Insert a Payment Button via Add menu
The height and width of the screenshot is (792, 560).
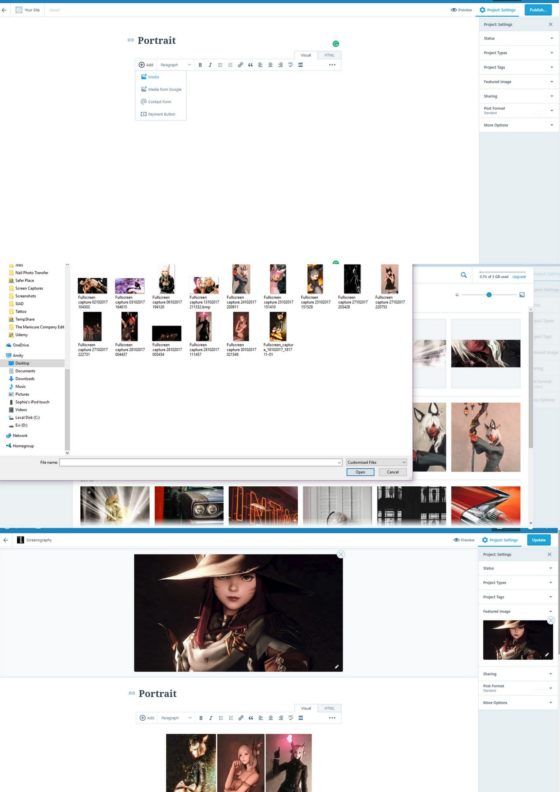pyautogui.click(x=158, y=114)
